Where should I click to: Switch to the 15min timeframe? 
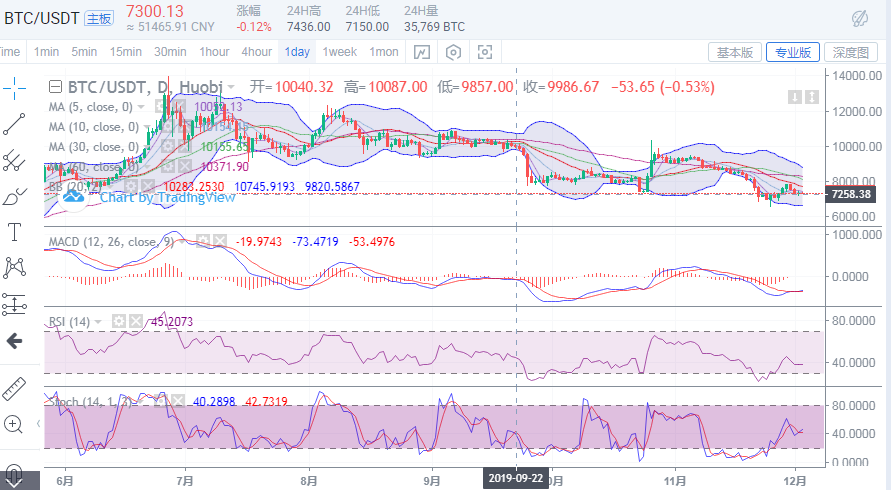[x=126, y=52]
